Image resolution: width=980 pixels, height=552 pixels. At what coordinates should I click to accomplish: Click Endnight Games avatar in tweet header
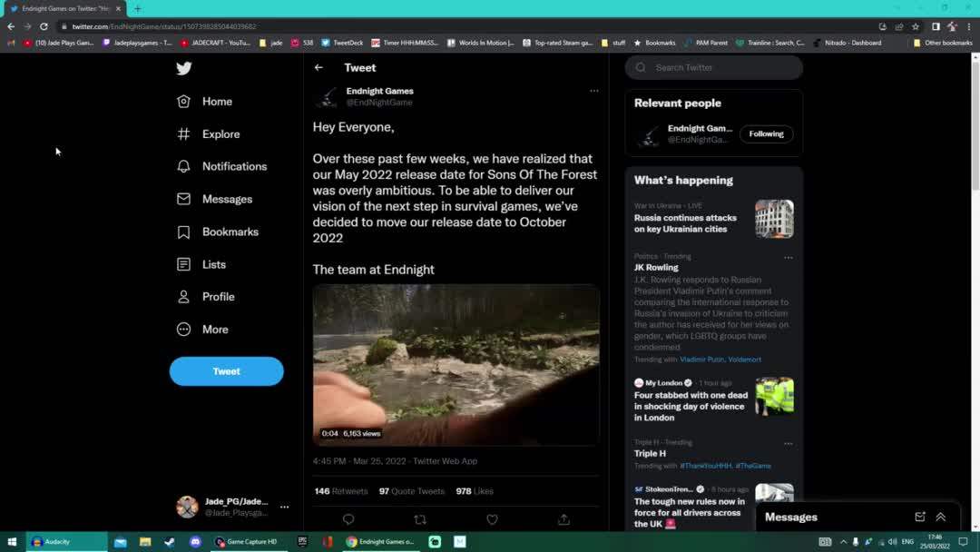click(x=327, y=97)
